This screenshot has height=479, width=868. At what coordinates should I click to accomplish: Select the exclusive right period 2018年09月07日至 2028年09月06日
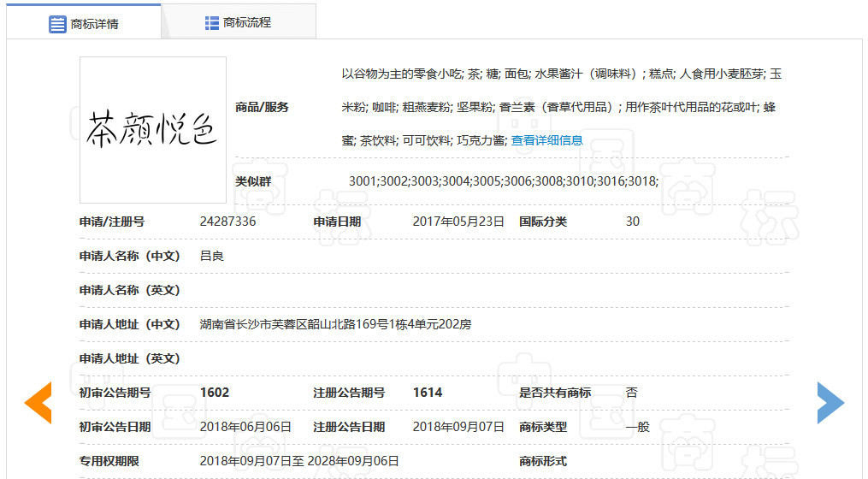(x=299, y=461)
